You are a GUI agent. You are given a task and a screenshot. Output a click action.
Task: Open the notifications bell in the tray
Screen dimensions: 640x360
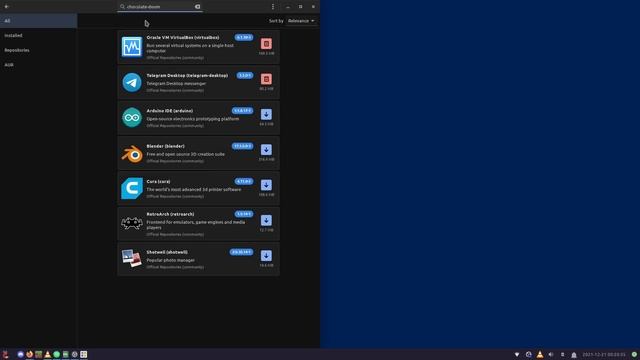click(x=574, y=355)
